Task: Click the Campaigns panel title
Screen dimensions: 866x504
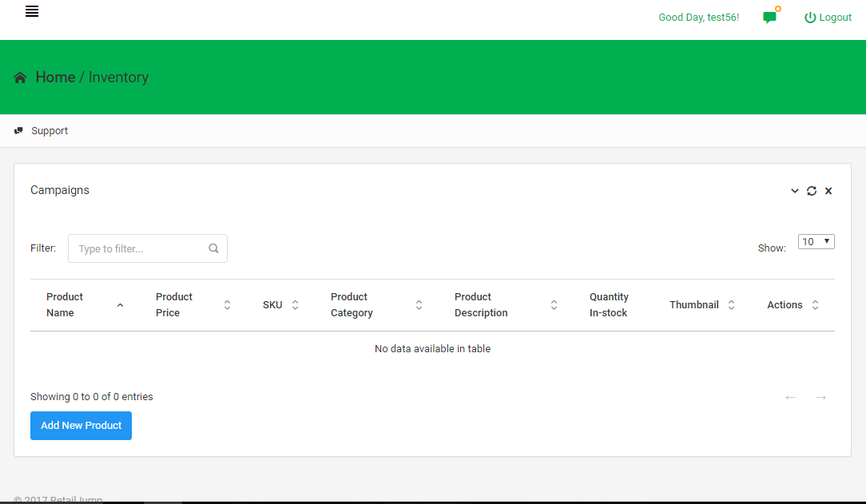Action: tap(60, 190)
